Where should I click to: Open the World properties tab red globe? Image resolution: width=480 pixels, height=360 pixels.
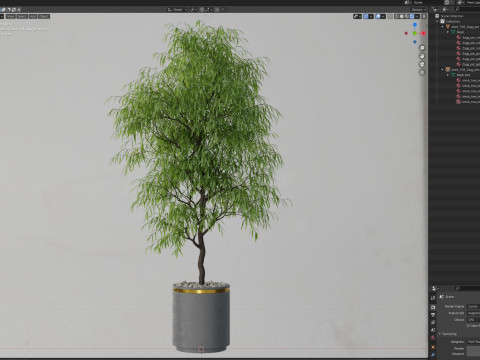tap(433, 338)
